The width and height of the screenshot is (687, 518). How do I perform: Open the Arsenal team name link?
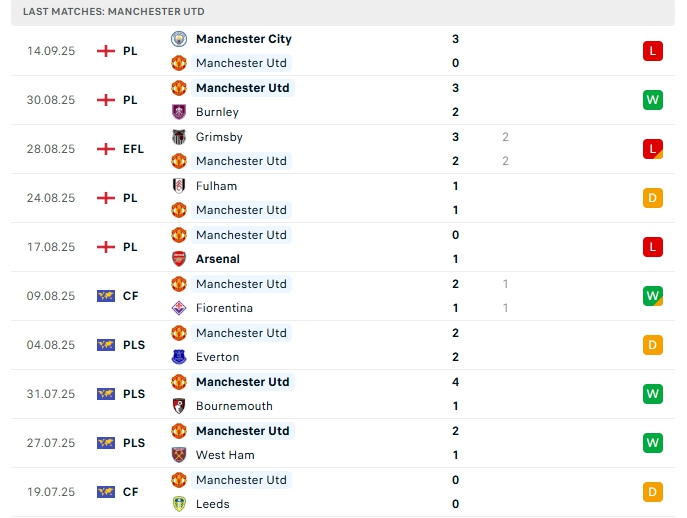click(218, 259)
